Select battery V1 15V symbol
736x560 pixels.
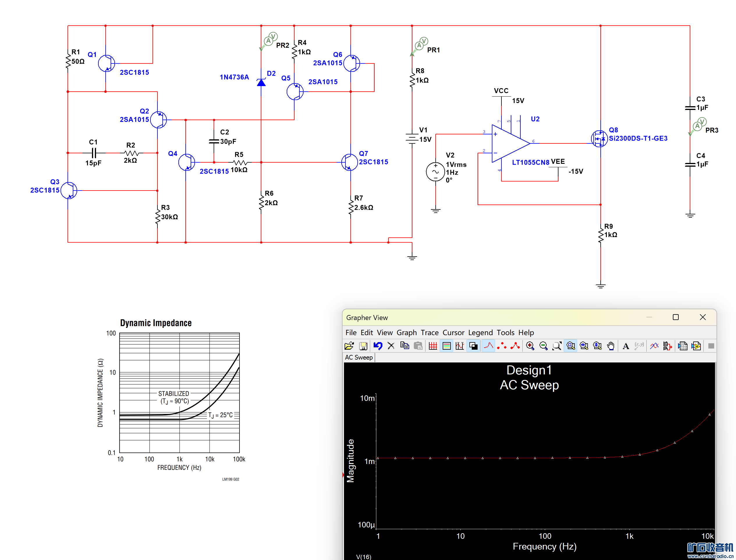[412, 138]
